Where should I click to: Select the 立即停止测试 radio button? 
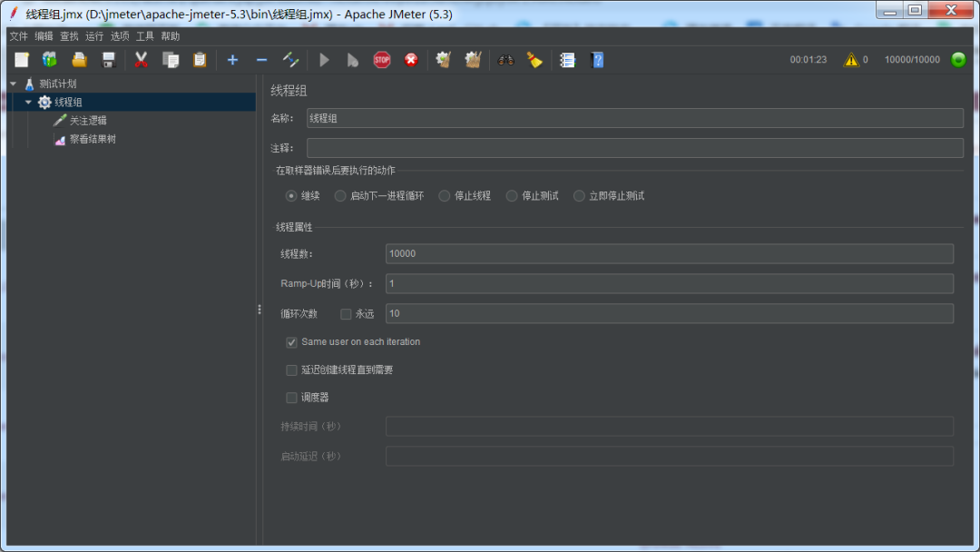click(579, 196)
